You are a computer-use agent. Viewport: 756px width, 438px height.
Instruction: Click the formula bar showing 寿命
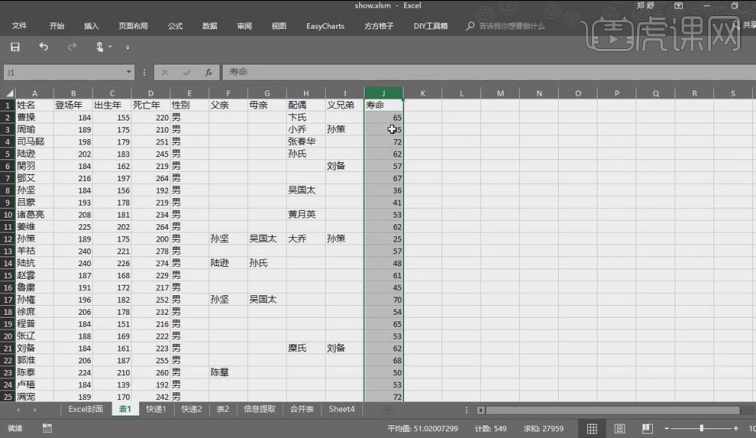click(x=488, y=72)
